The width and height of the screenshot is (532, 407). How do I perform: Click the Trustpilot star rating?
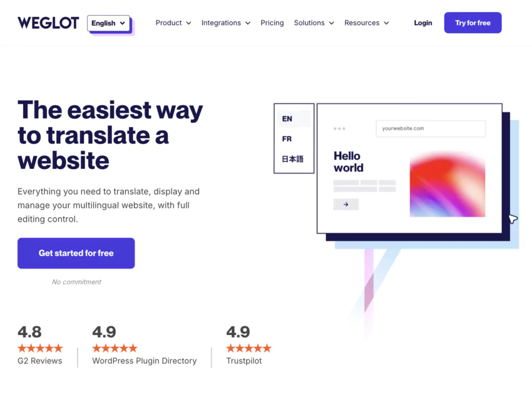(248, 348)
